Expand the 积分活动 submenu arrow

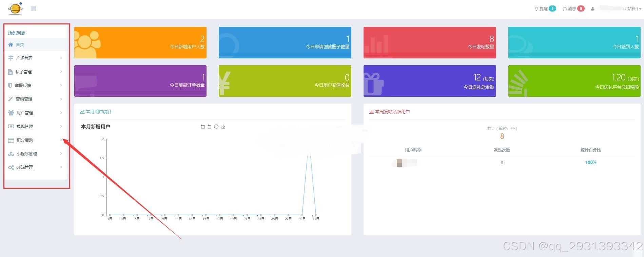[61, 140]
